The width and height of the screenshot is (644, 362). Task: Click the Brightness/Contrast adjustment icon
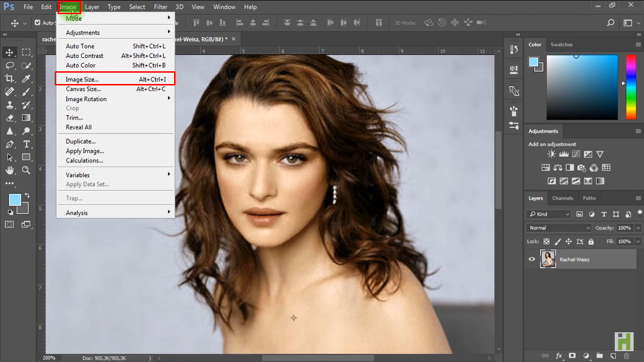(551, 154)
